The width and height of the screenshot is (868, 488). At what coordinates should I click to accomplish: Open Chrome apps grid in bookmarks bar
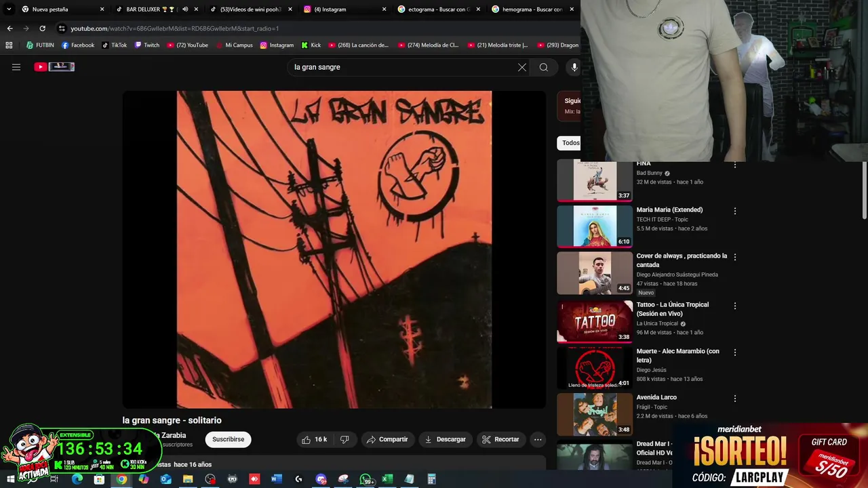pos(9,45)
